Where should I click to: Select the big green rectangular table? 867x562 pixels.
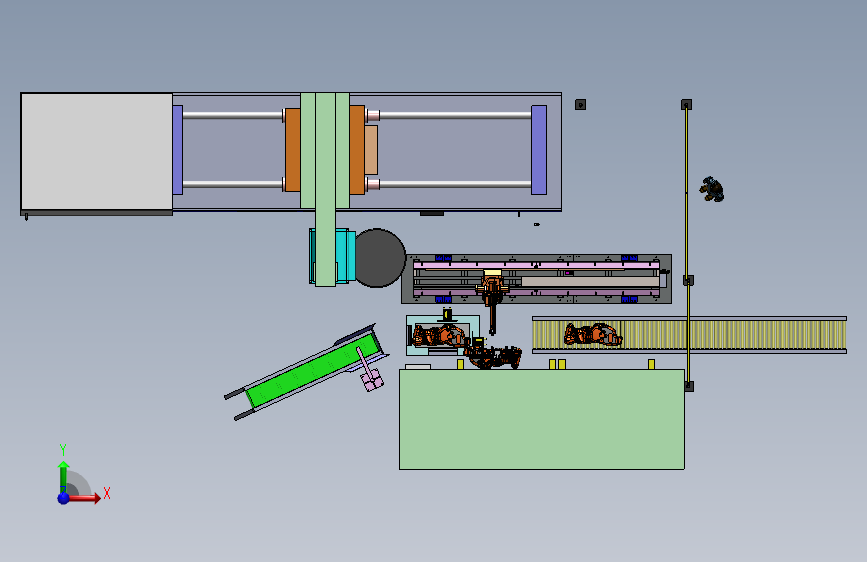pos(542,419)
